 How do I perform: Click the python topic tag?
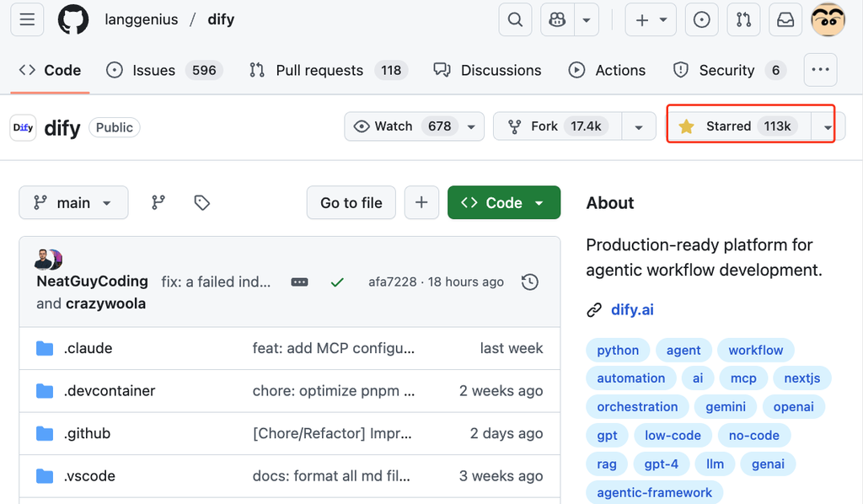[x=618, y=350]
